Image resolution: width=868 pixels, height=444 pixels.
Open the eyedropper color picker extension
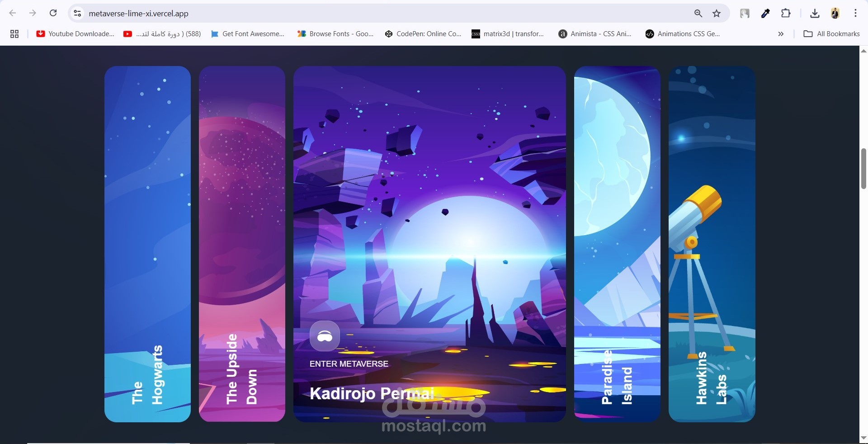point(765,14)
